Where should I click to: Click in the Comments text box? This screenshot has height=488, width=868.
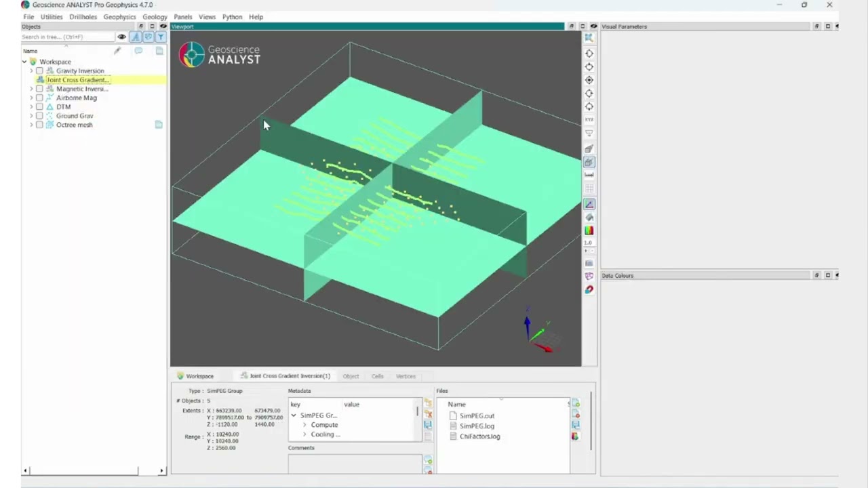pyautogui.click(x=355, y=464)
